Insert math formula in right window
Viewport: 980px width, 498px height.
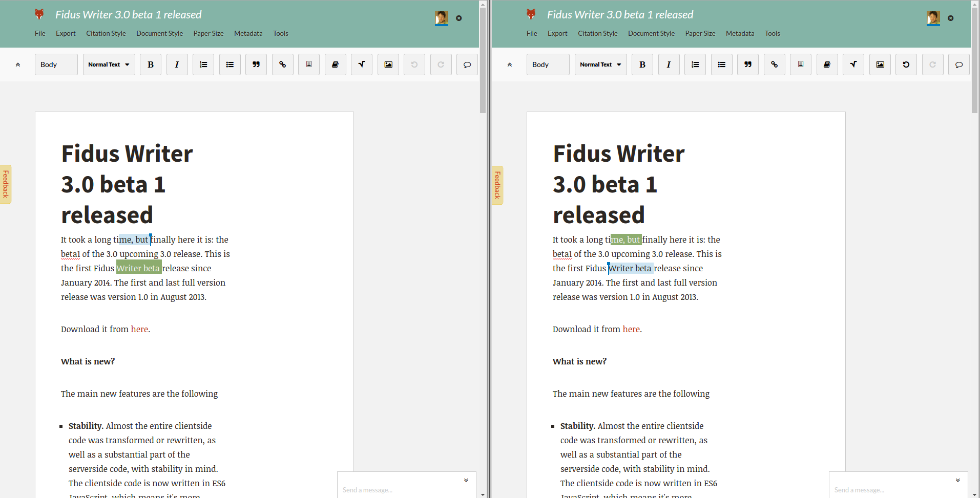tap(853, 64)
